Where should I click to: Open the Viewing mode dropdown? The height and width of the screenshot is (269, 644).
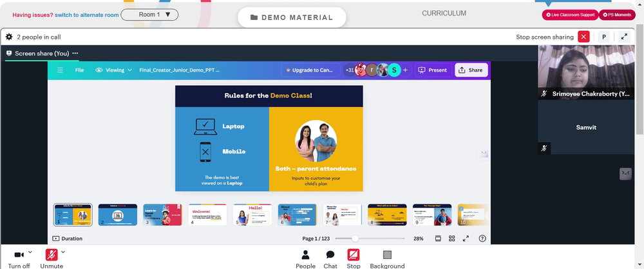[114, 70]
